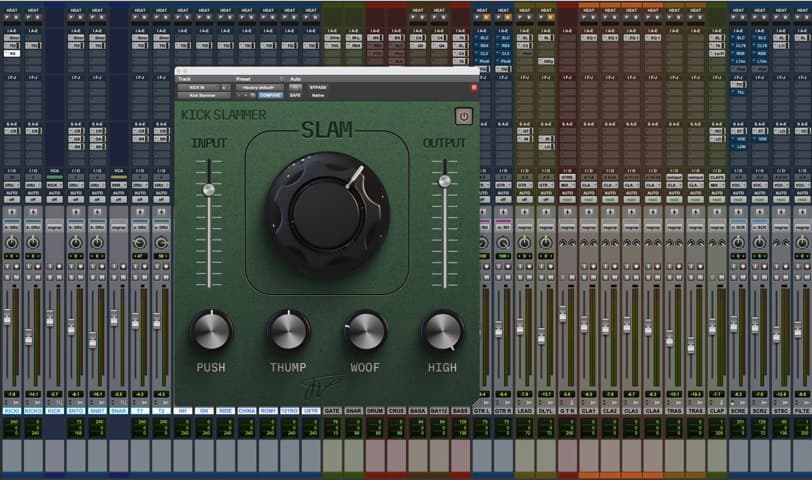Record-enable the T2 track
The height and width of the screenshot is (480, 812).
point(166,267)
